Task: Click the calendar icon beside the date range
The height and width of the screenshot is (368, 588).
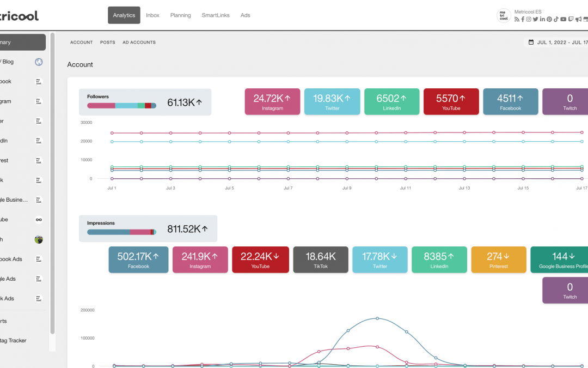Action: (x=531, y=42)
